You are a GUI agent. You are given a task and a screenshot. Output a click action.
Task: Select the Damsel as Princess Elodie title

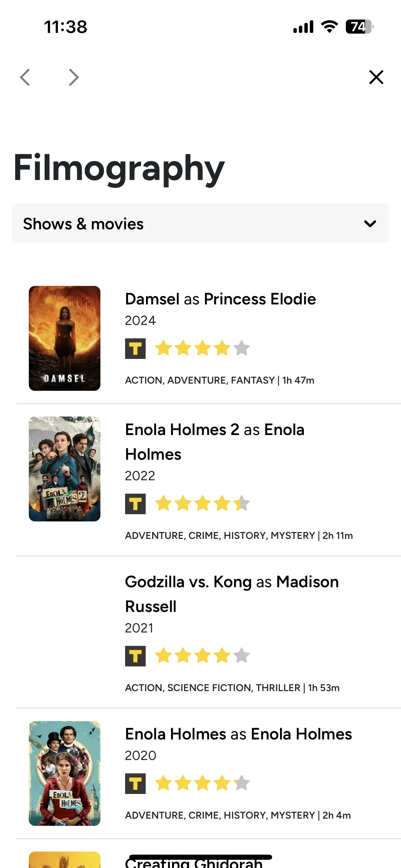[220, 299]
